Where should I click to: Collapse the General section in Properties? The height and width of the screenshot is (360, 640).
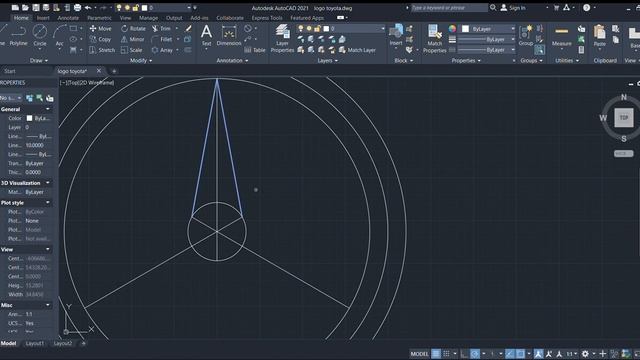pyautogui.click(x=48, y=109)
